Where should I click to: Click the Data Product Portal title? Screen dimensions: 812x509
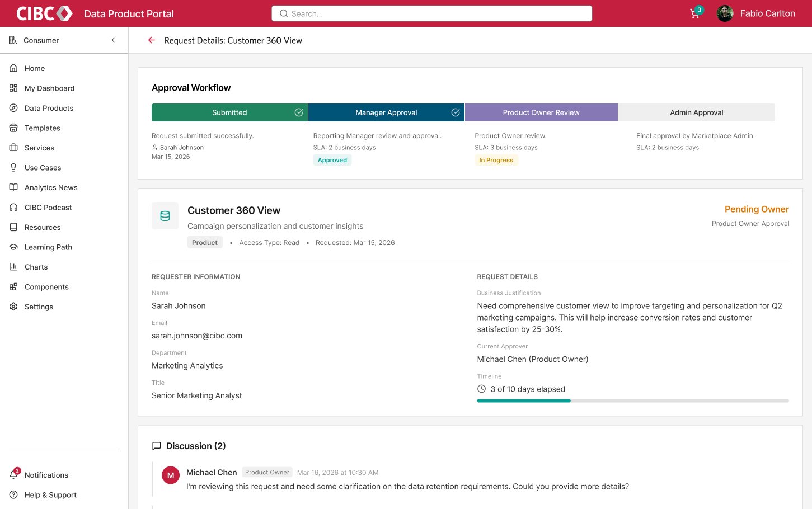point(129,13)
